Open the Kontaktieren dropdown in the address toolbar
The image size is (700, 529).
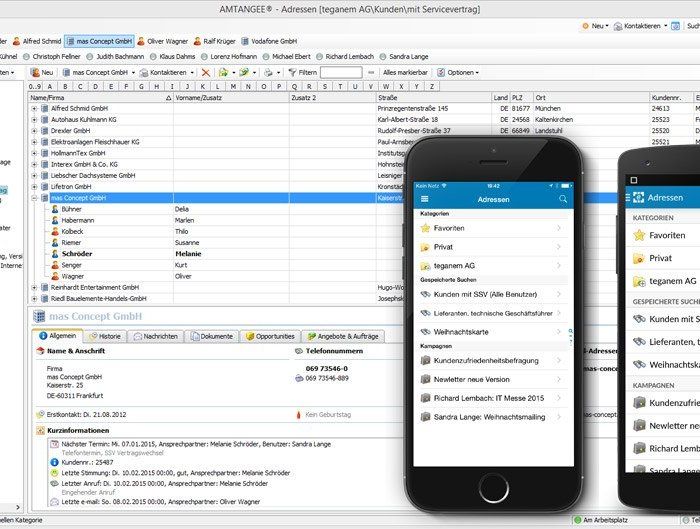click(167, 73)
